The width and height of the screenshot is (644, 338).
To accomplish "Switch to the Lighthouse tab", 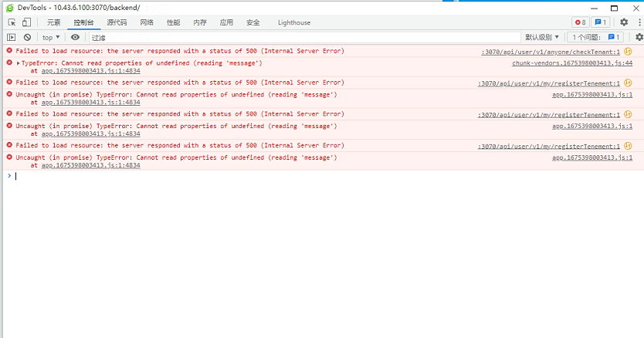I will click(x=293, y=22).
